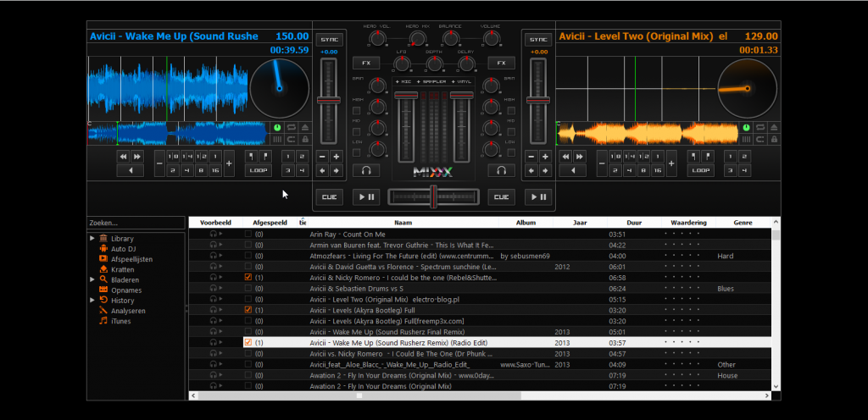Sort tracks by Duur column header

click(x=634, y=223)
